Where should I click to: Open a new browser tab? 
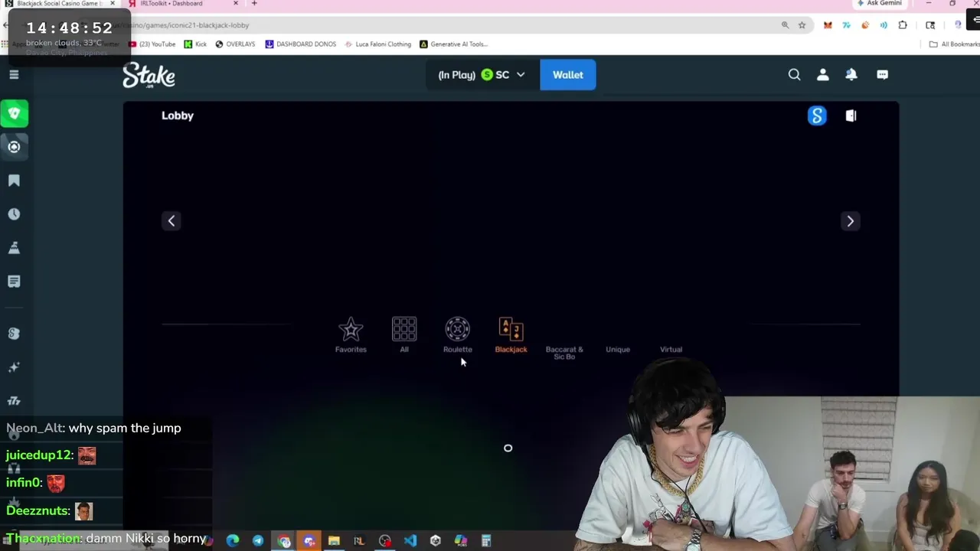[x=254, y=3]
